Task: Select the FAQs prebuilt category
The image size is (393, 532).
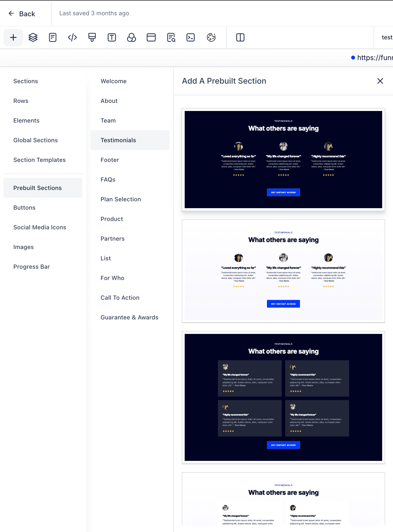Action: click(130, 180)
